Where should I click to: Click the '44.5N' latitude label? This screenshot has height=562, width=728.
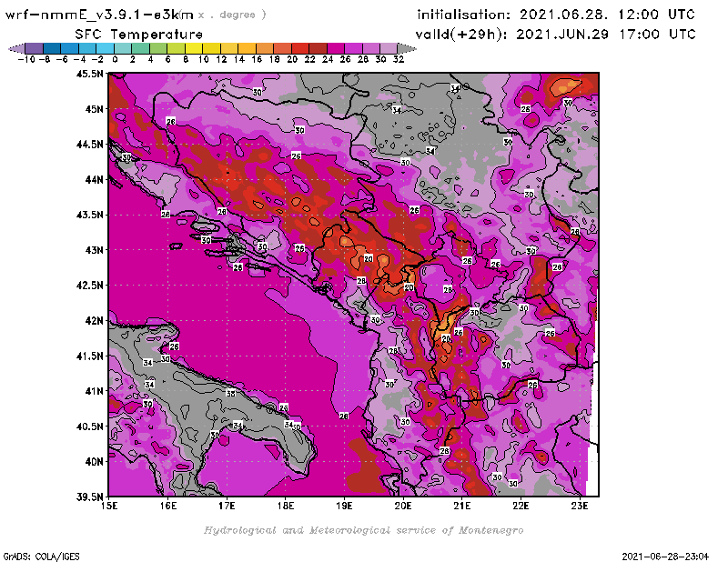coord(89,145)
